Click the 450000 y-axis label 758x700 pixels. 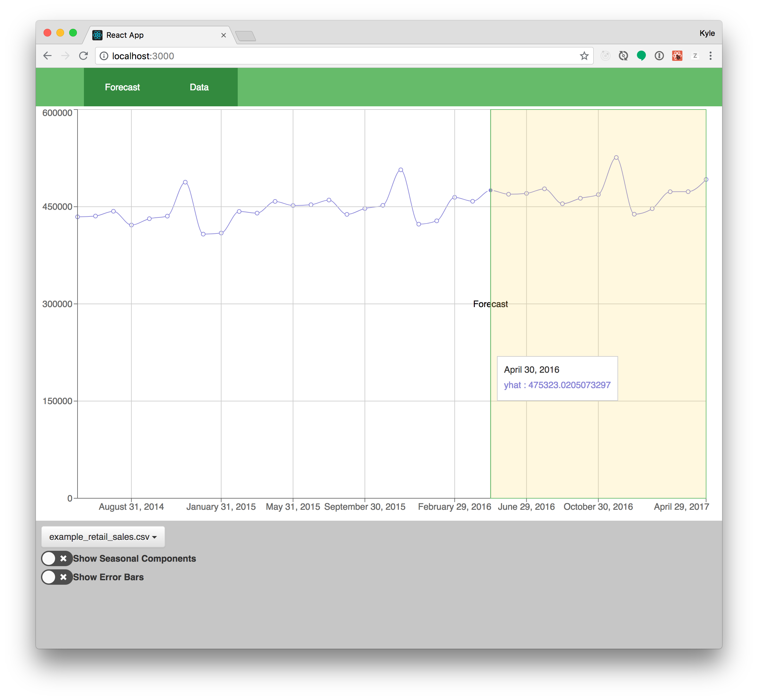point(57,207)
